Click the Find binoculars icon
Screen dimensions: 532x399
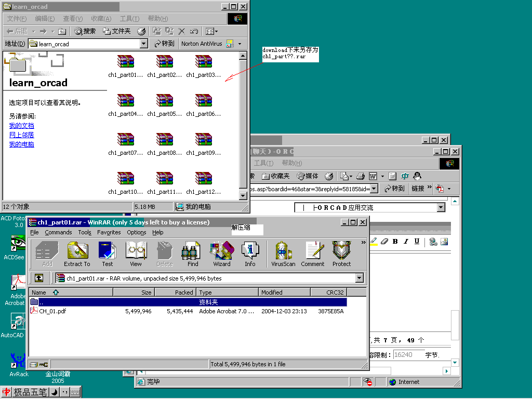(x=193, y=254)
